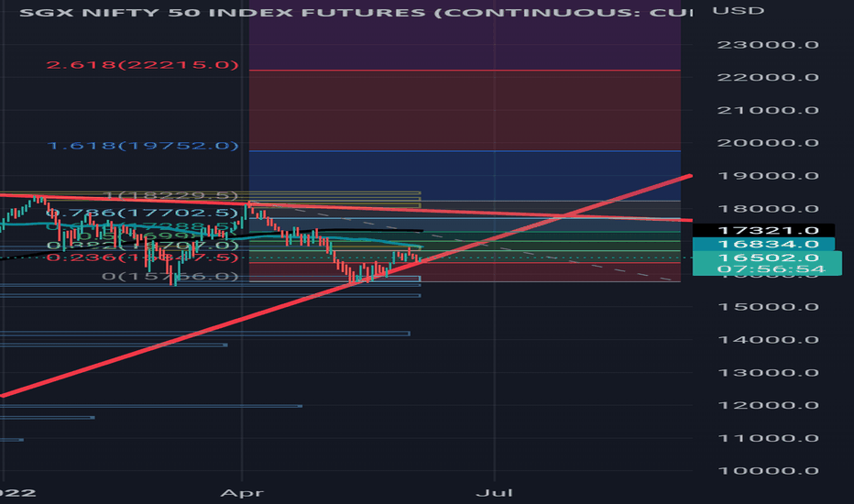
Task: Click the 14000.0 price axis label
Action: [x=768, y=340]
